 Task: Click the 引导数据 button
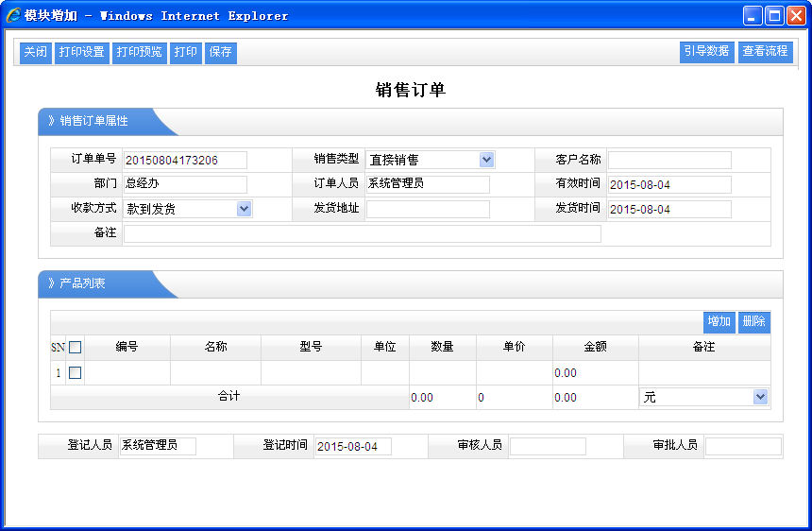tap(706, 52)
